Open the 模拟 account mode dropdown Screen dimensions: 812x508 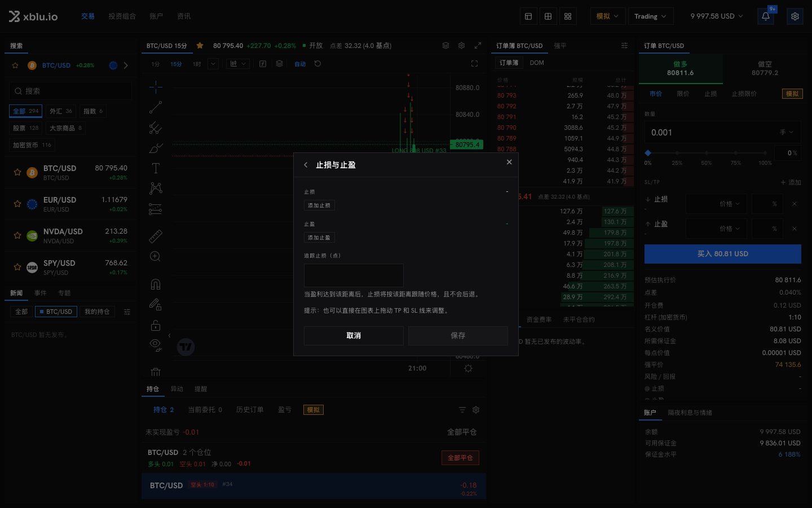tap(607, 16)
